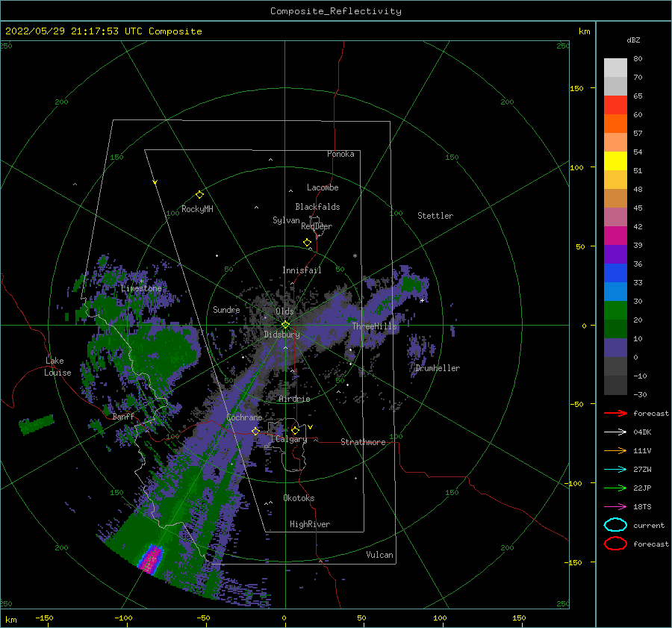This screenshot has height=628, width=672.
Task: Click the km unit label at bottom left
Action: coord(11,620)
